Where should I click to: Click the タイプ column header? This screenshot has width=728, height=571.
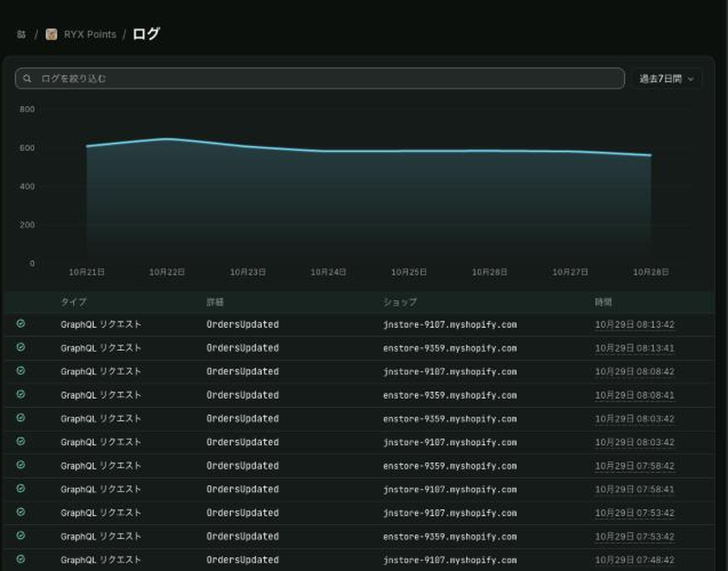pyautogui.click(x=74, y=302)
